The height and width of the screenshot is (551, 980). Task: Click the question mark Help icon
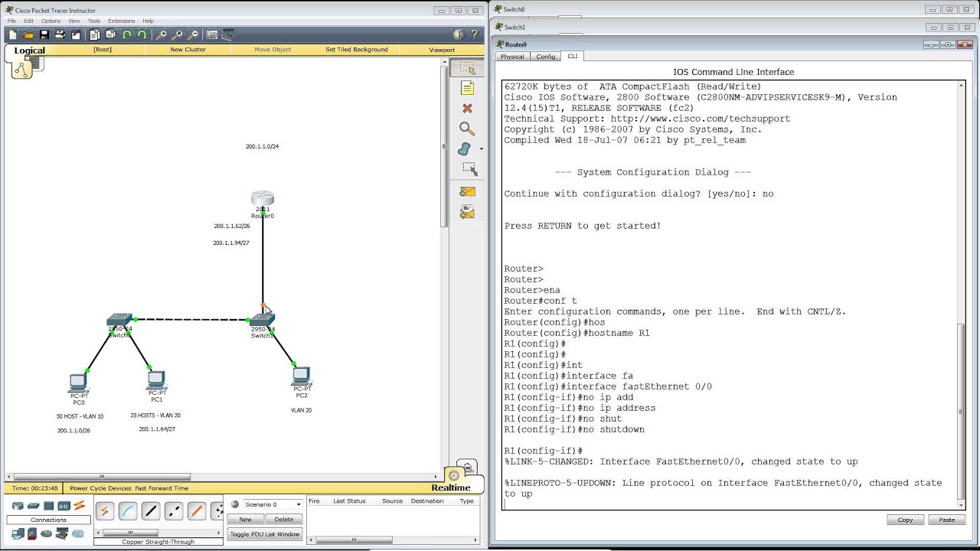(475, 34)
